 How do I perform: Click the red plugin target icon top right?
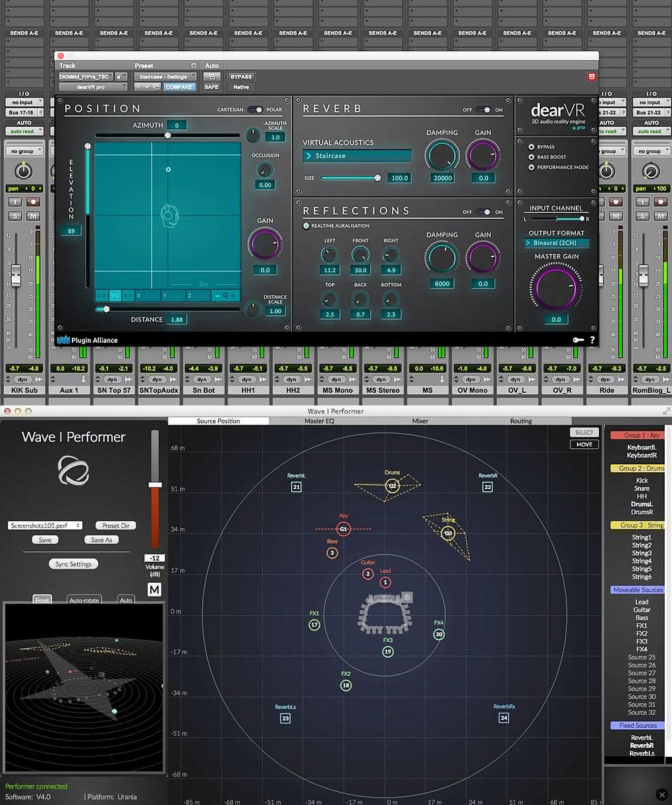(592, 76)
